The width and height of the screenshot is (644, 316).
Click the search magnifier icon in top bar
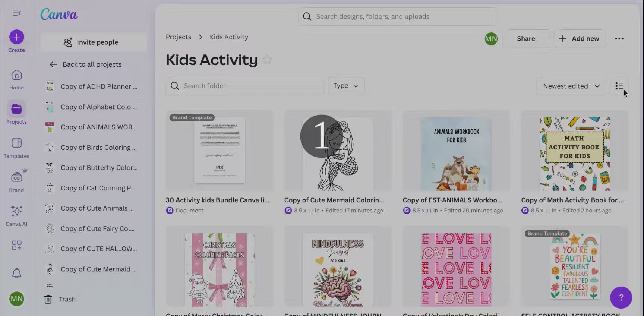coord(307,16)
